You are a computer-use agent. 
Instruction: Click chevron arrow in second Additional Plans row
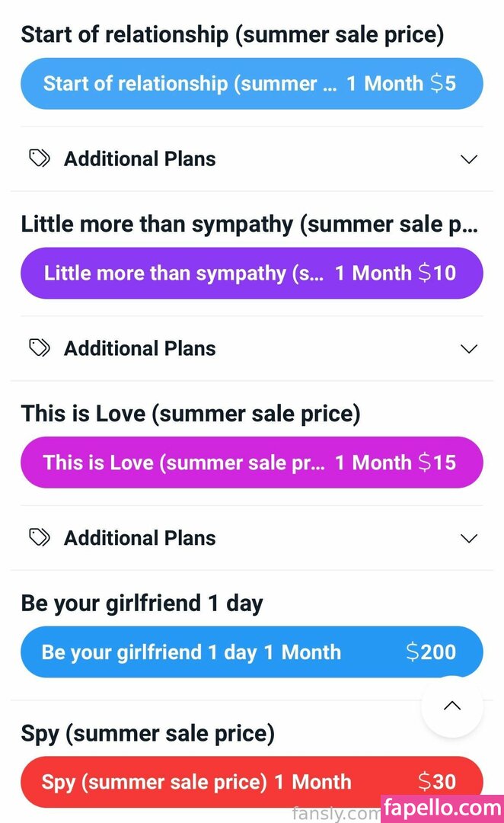(x=469, y=349)
